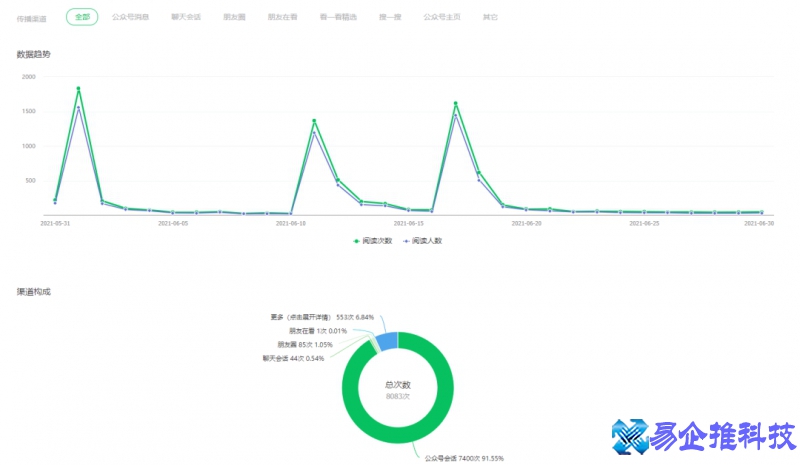This screenshot has height=465, width=800.
Task: Click the 总次数 8083次 donut center
Action: 398,390
